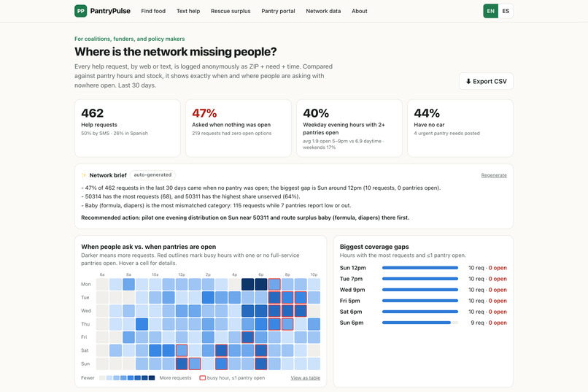Select the 40% Weekday evening hours card
This screenshot has height=392, width=588.
[x=349, y=128]
